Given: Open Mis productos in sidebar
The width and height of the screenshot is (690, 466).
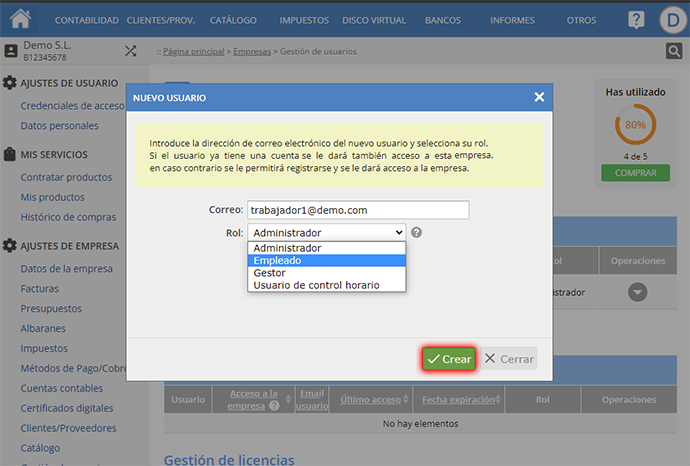Looking at the screenshot, I should pos(52,197).
